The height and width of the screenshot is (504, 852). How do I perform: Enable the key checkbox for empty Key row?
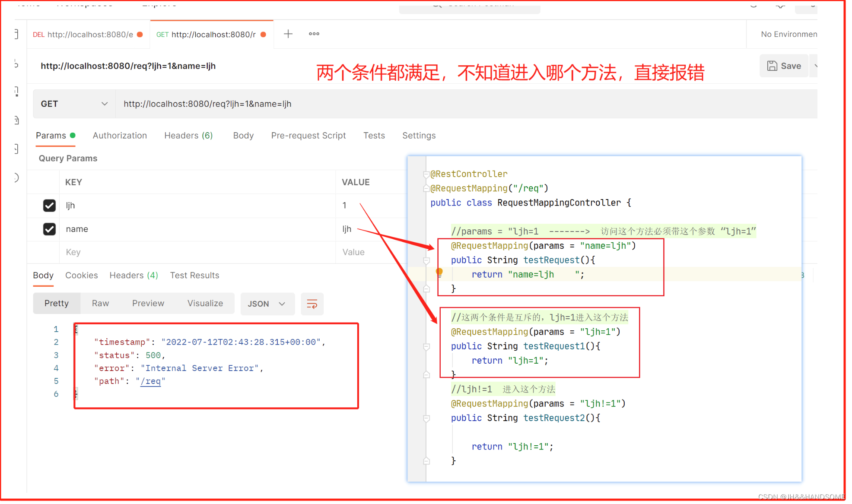tap(49, 251)
